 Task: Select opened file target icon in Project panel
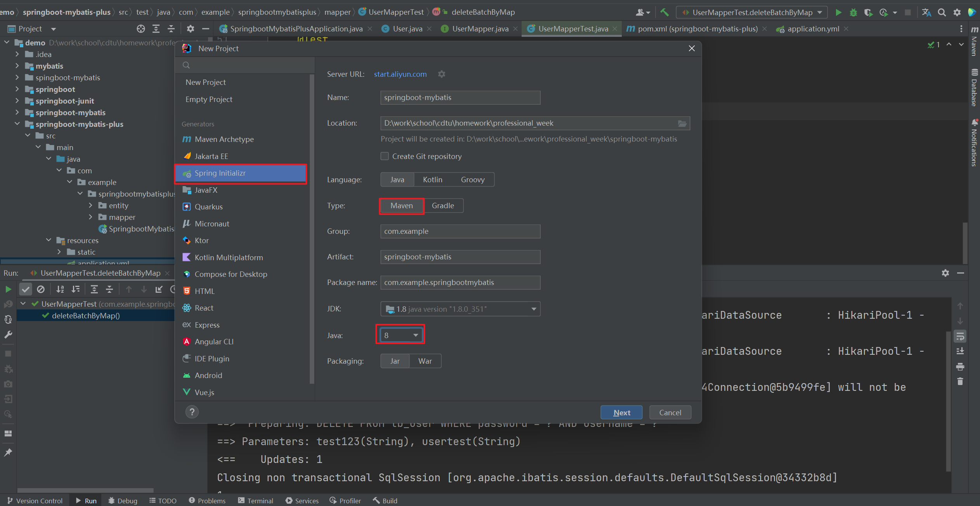[141, 29]
